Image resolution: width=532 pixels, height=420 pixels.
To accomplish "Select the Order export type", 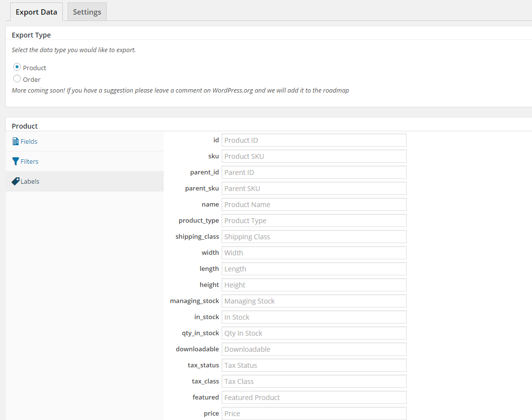I will click(17, 79).
